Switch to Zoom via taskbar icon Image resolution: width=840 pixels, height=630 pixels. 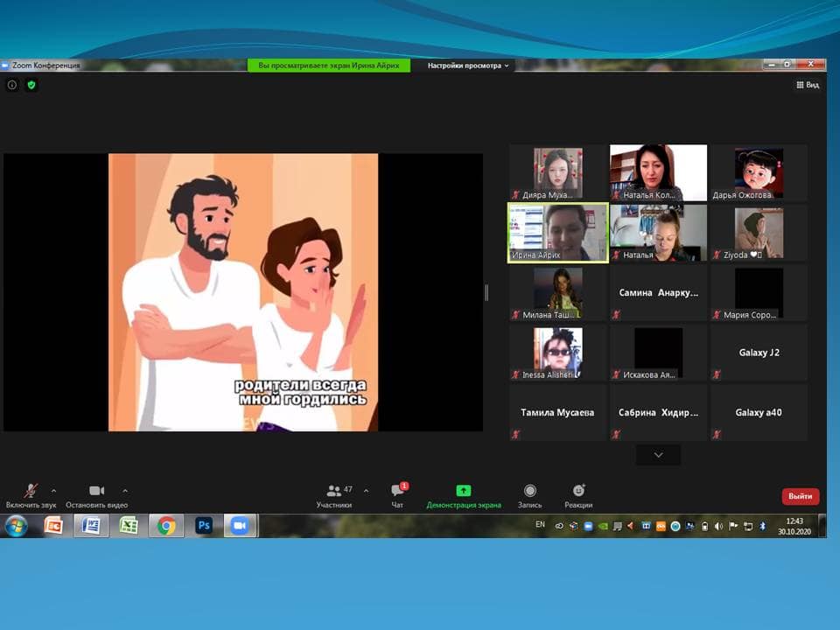point(240,526)
